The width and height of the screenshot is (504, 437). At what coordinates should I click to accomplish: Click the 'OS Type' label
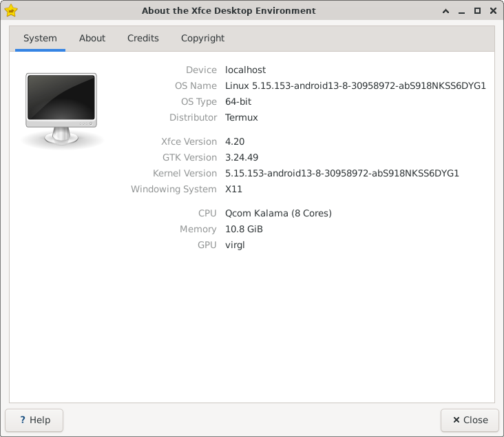[199, 102]
